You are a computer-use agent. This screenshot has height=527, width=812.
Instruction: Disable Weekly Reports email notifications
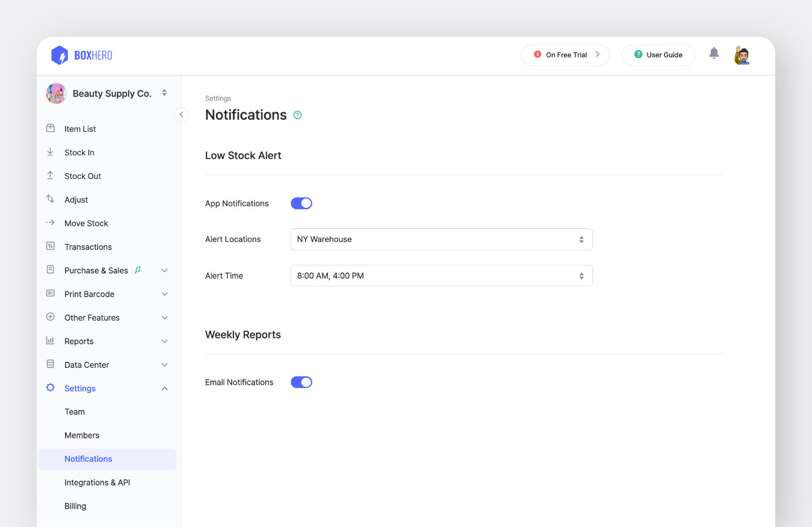click(301, 383)
